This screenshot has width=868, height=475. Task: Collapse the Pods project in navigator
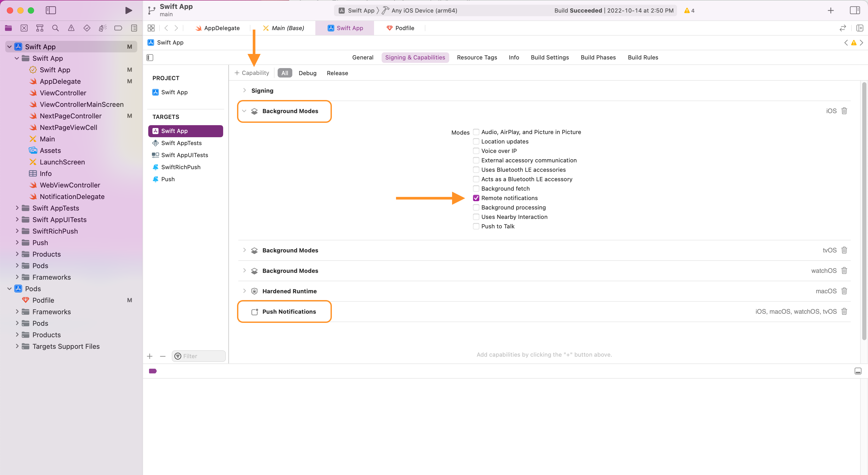pyautogui.click(x=9, y=288)
